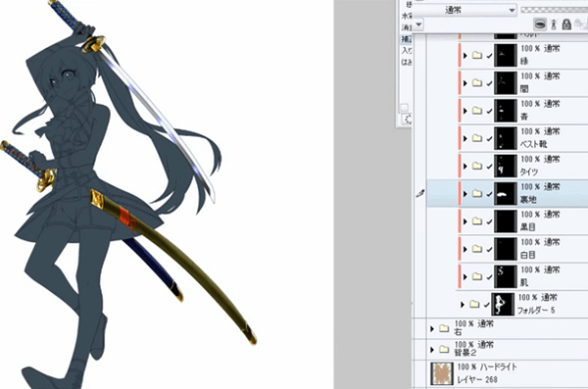Select the ベスト靴 layer folder row

click(522, 138)
